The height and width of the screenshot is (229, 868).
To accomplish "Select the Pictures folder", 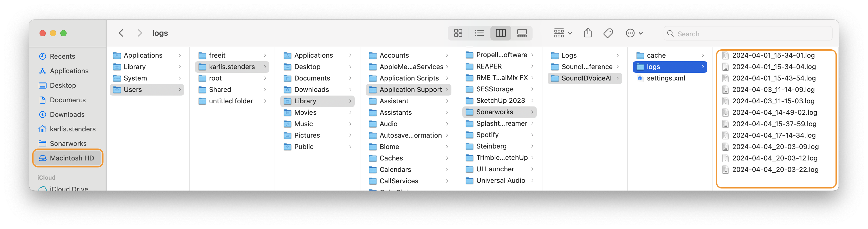I will coord(318,135).
